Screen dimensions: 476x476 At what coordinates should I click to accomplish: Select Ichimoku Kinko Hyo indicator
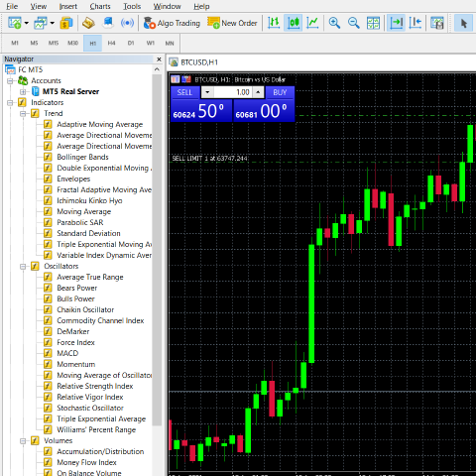pos(89,200)
